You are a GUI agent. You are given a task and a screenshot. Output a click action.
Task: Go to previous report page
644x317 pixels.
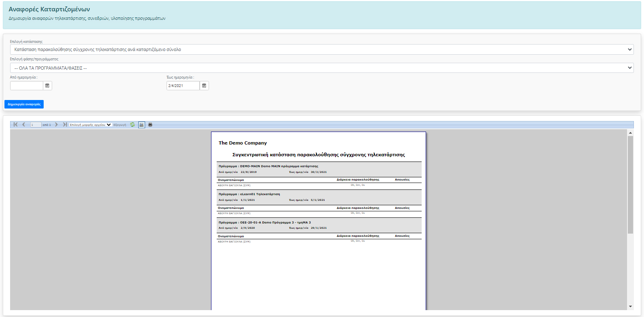point(24,125)
